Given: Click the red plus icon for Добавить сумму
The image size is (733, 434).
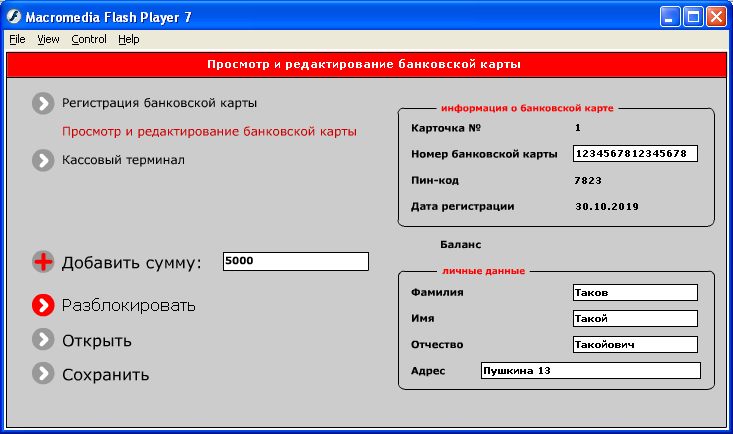Looking at the screenshot, I should 43,262.
